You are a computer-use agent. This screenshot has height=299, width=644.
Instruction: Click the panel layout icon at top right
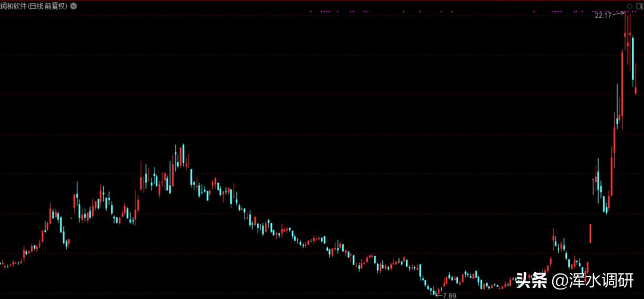(640, 6)
